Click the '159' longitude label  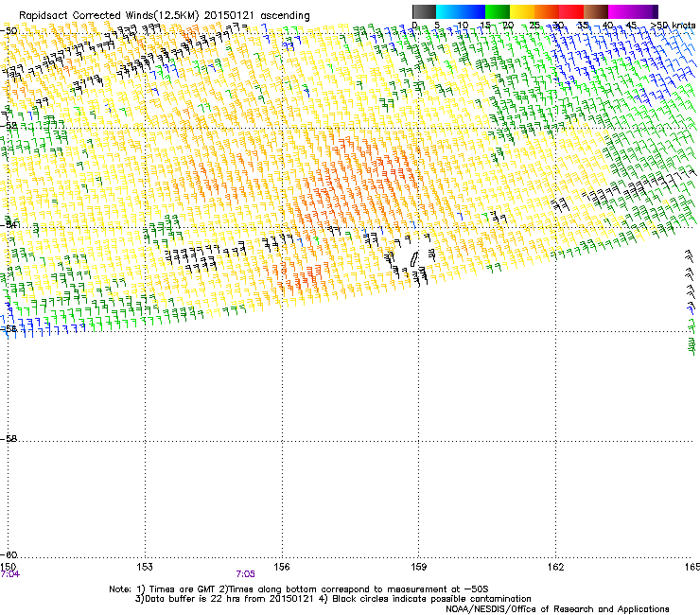point(419,567)
